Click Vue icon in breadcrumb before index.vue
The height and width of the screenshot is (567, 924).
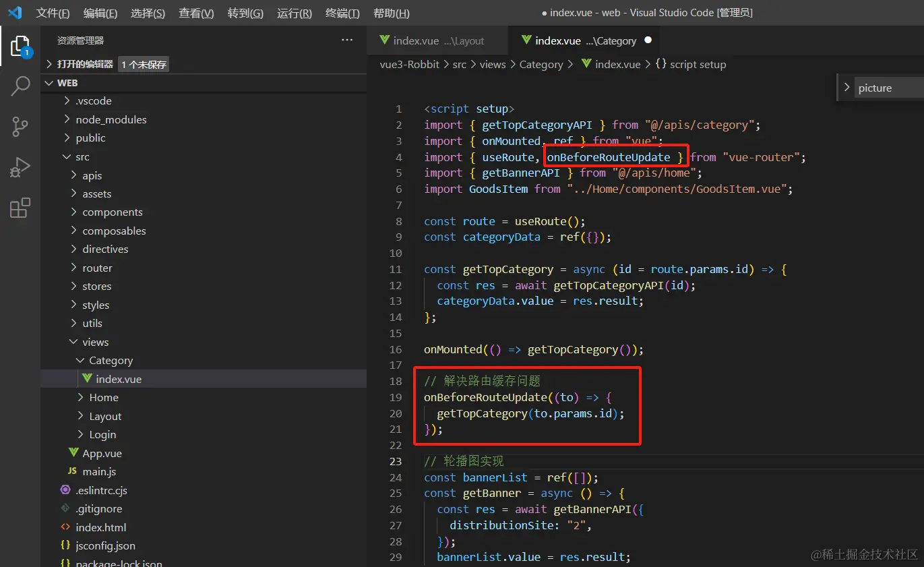pyautogui.click(x=586, y=64)
